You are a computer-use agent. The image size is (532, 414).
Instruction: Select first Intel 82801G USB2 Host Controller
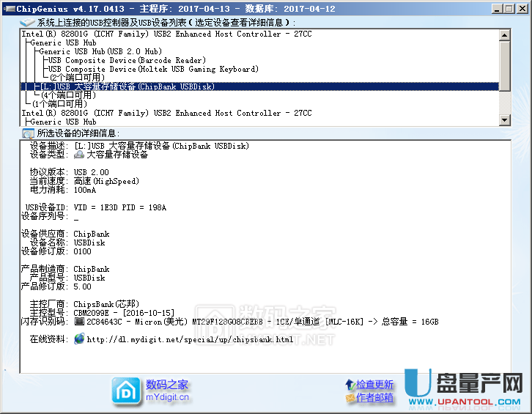point(166,34)
